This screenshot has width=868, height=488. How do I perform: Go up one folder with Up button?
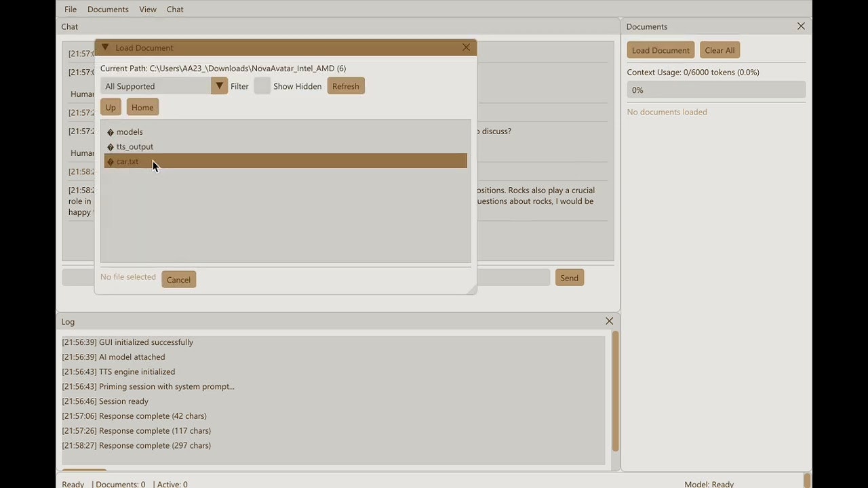[111, 107]
